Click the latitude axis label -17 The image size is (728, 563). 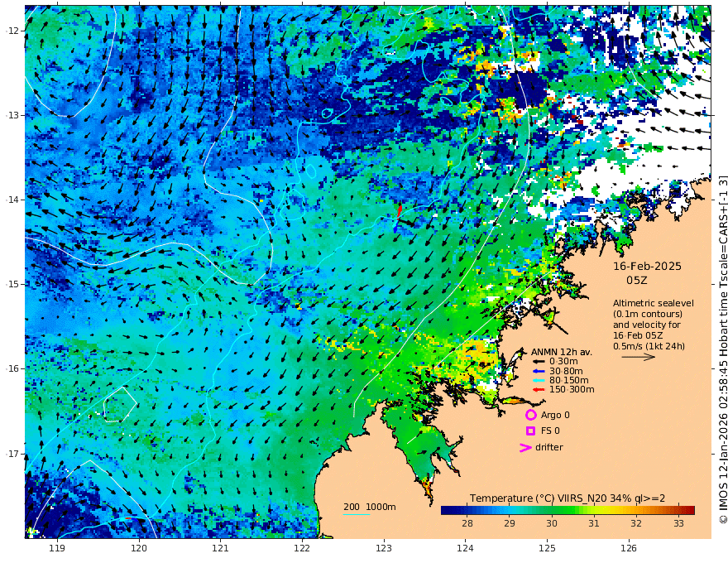(12, 454)
